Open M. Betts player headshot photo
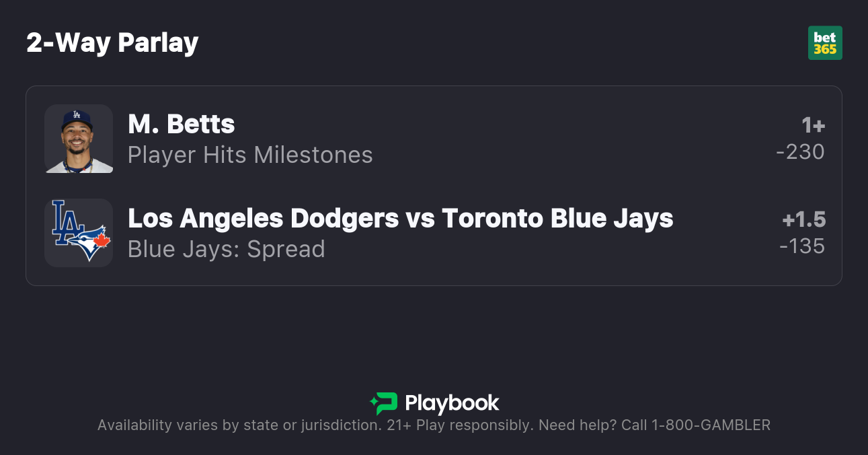Screen dimensions: 868x455 (79, 139)
